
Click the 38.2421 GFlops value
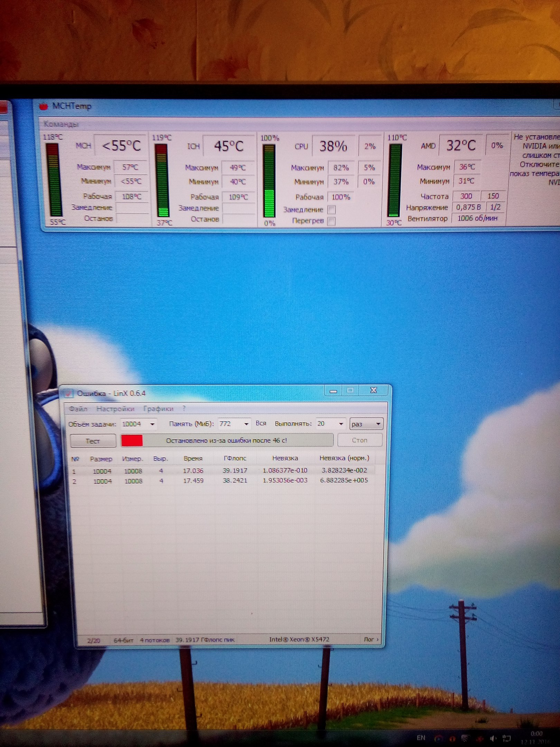click(x=235, y=481)
